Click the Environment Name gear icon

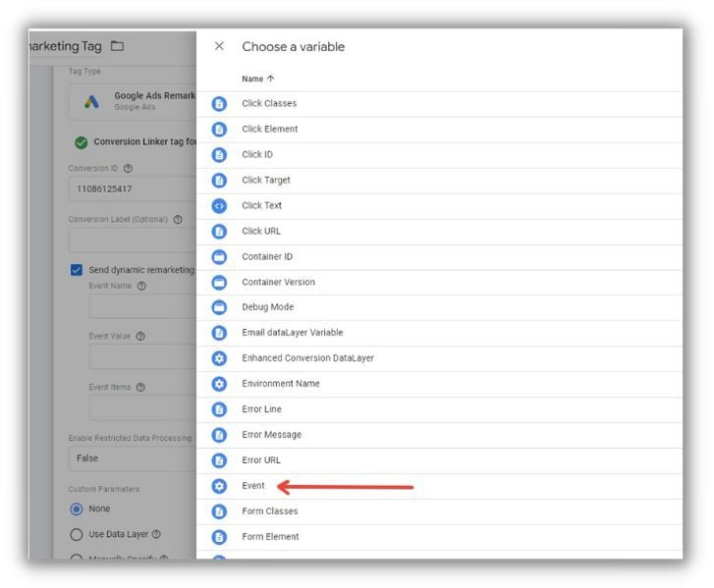(x=219, y=384)
